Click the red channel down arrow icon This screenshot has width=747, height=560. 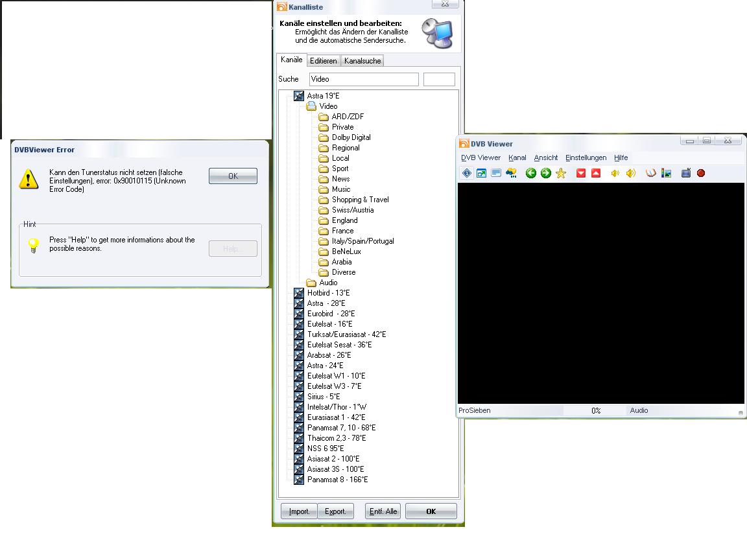coord(581,173)
